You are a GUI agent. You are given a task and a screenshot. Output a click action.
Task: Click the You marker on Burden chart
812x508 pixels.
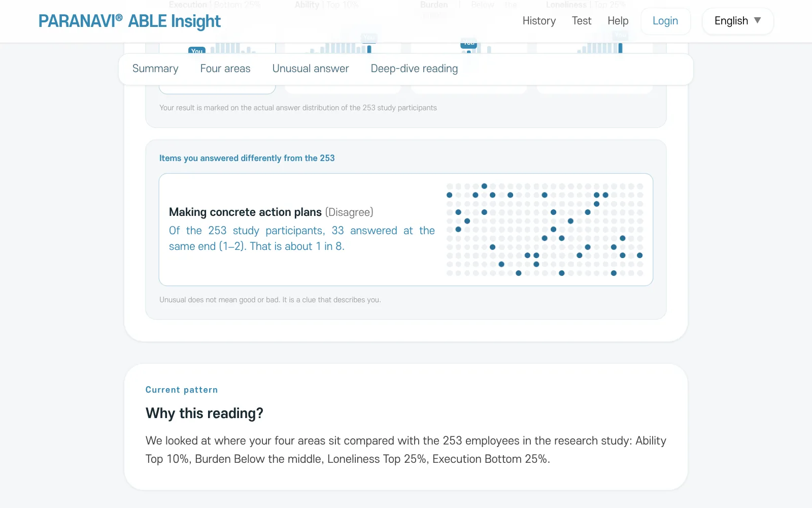tap(468, 45)
